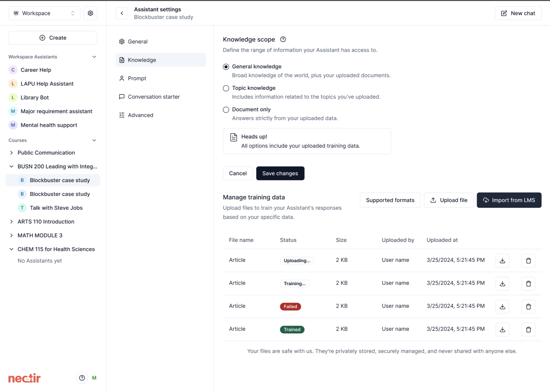Open the Conversation starter settings tab
The image size is (550, 392).
point(161,97)
